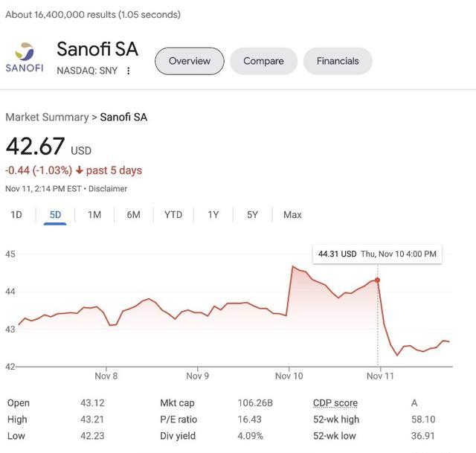Click the red down arrow indicator

click(80, 170)
